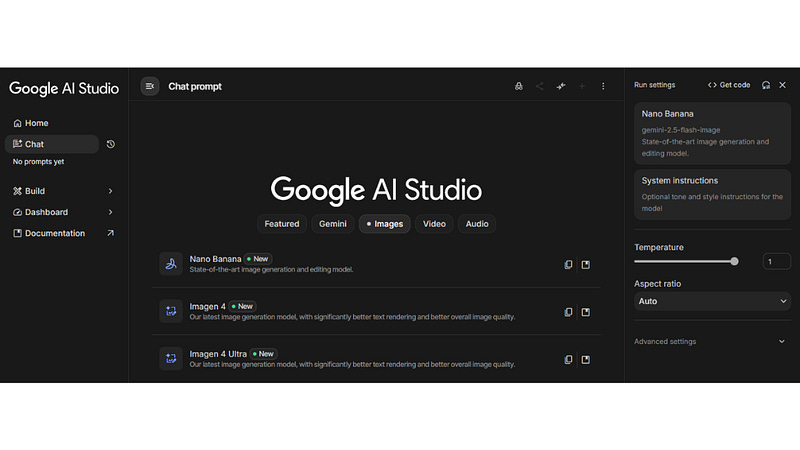The width and height of the screenshot is (800, 450).
Task: Click the Nano Banana New badge
Action: click(x=258, y=259)
